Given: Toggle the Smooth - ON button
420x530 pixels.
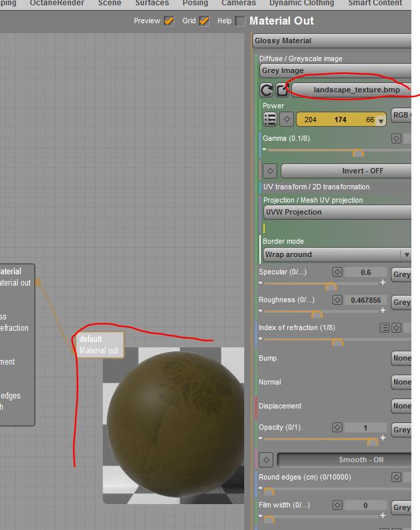Looking at the screenshot, I should pos(344,460).
